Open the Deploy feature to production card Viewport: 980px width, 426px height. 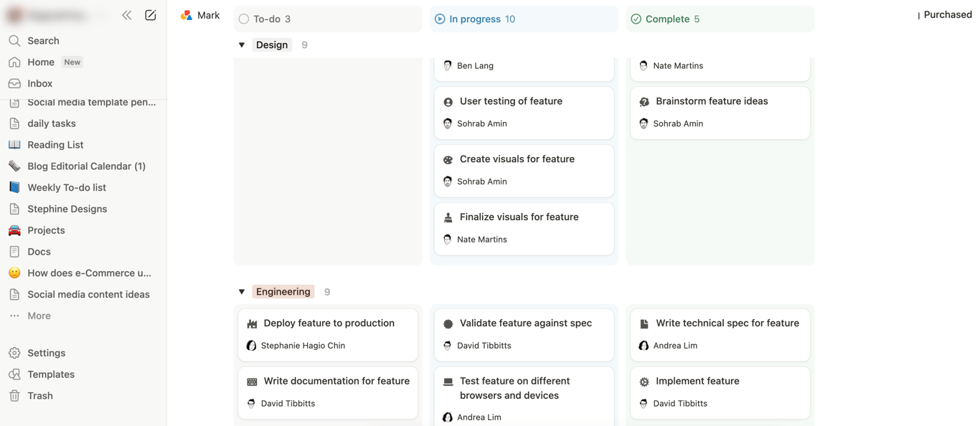pyautogui.click(x=329, y=323)
